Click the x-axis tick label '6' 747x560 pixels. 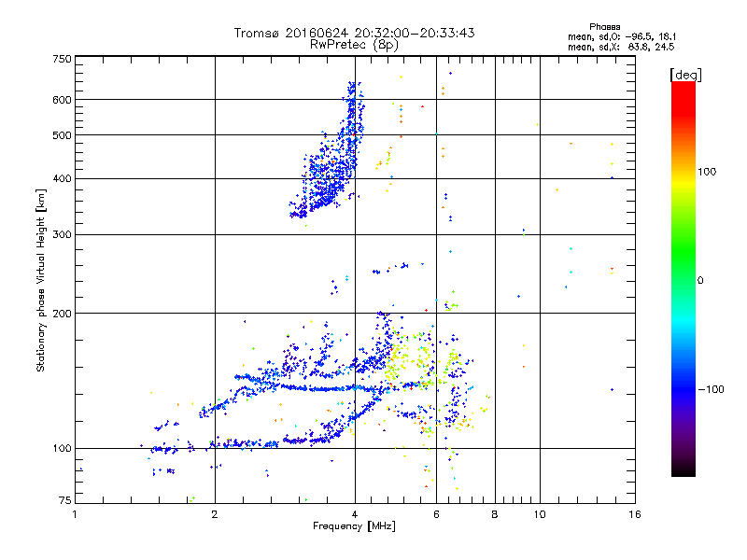click(436, 514)
